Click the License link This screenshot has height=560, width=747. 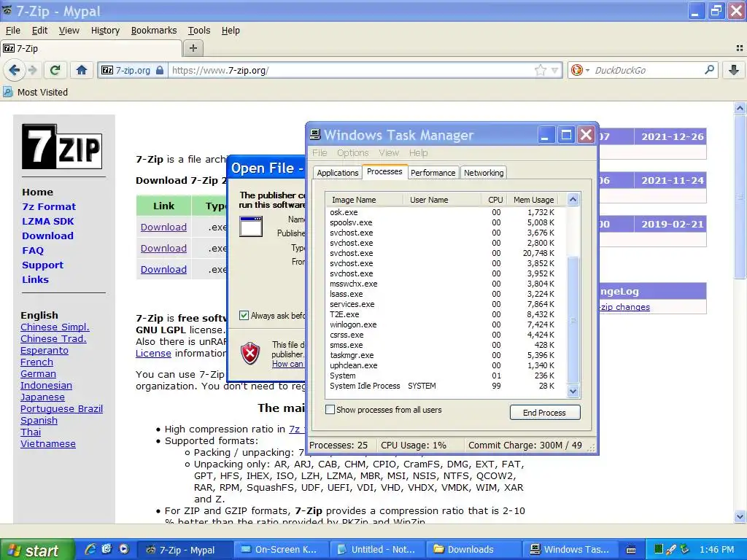pyautogui.click(x=153, y=354)
